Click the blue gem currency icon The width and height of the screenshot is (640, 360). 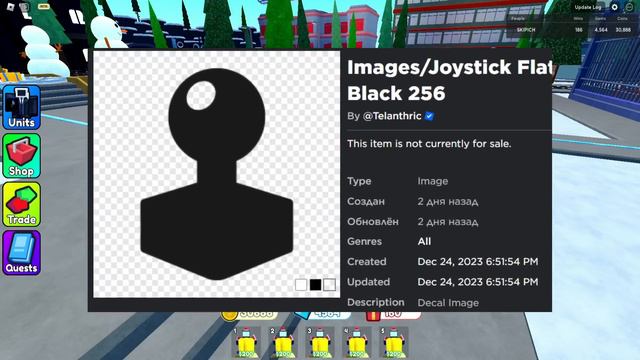pyautogui.click(x=302, y=315)
